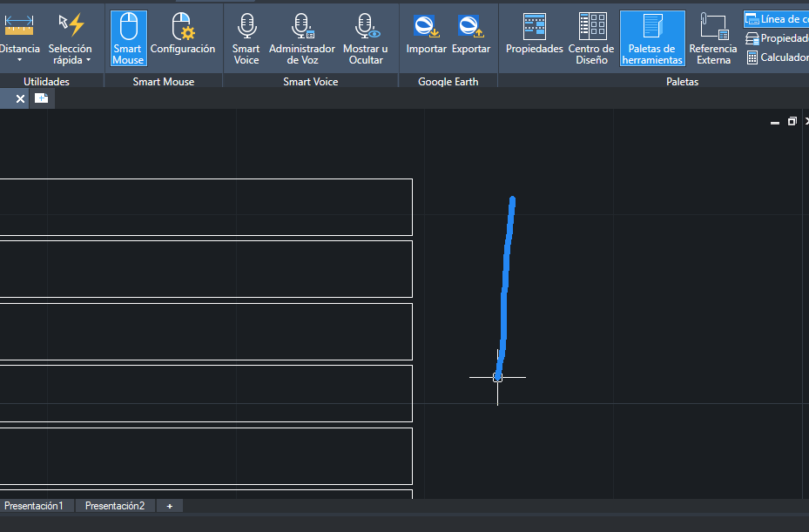Image resolution: width=809 pixels, height=532 pixels.
Task: Click Mostrar u Ocultar voice notes
Action: click(x=365, y=38)
